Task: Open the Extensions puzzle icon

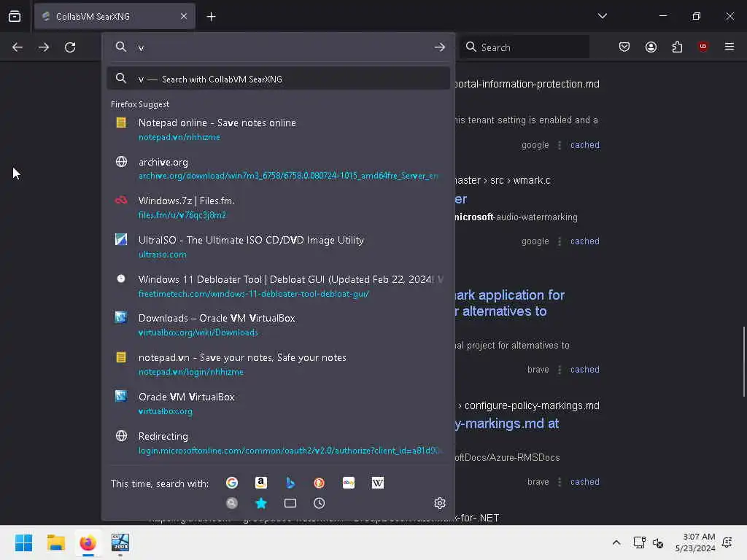Action: tap(677, 47)
